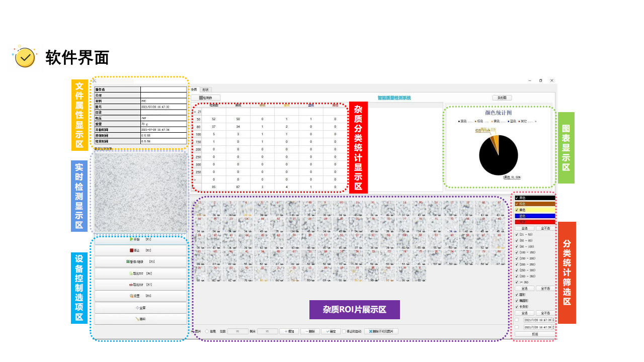Select the 信息 radio button
Screen dimensions: 644x362
[207, 331]
